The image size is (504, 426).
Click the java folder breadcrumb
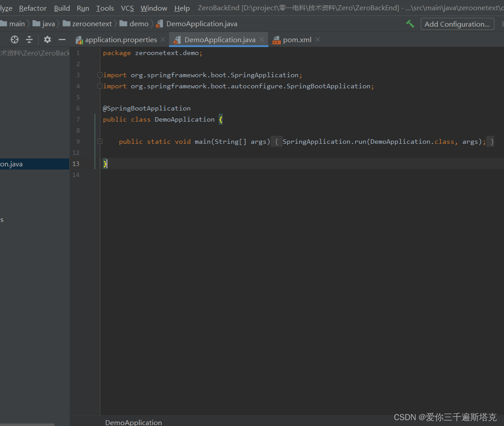[44, 24]
